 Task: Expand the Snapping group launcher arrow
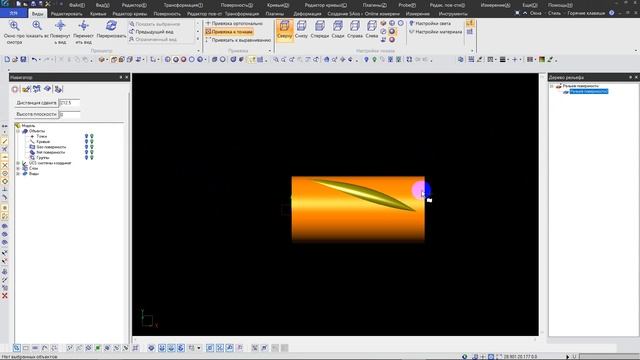pyautogui.click(x=270, y=51)
